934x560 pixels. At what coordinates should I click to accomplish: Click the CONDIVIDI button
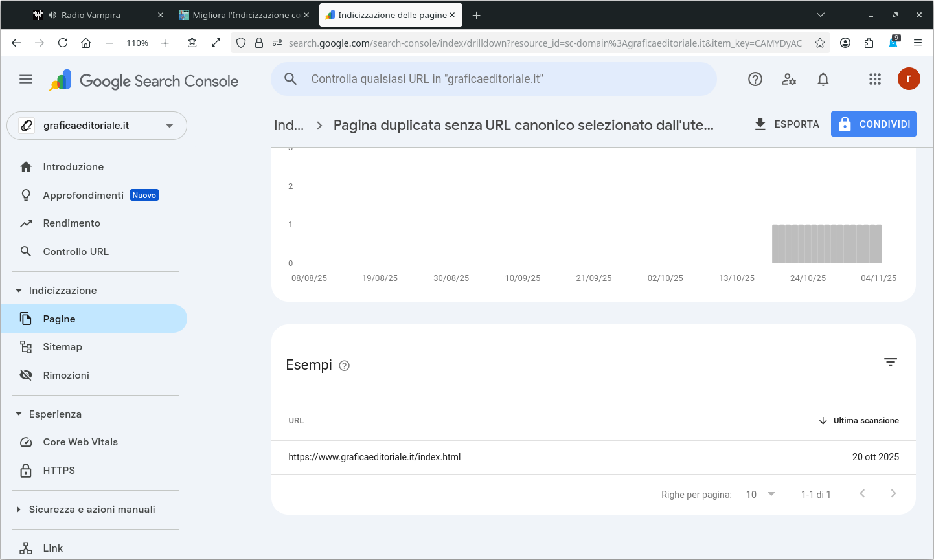(x=873, y=124)
